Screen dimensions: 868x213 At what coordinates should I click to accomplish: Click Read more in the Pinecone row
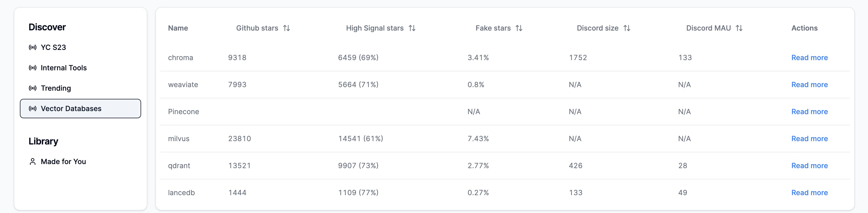(809, 112)
